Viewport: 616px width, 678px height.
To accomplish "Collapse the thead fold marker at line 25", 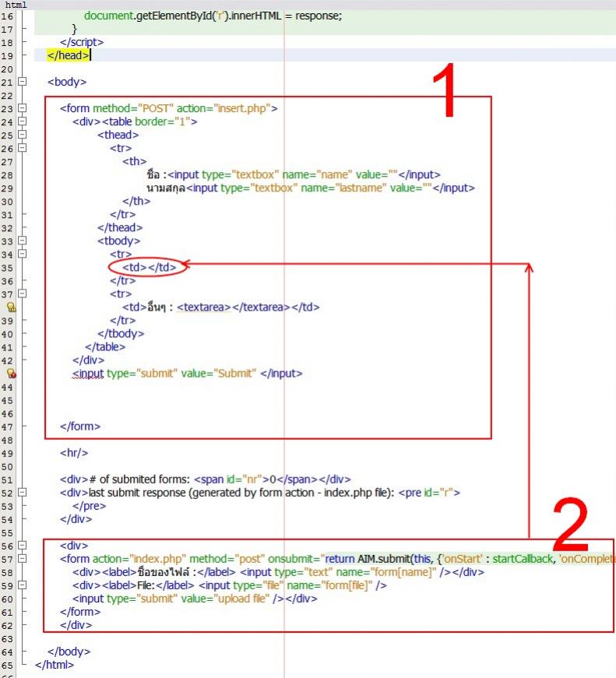I will (x=22, y=135).
